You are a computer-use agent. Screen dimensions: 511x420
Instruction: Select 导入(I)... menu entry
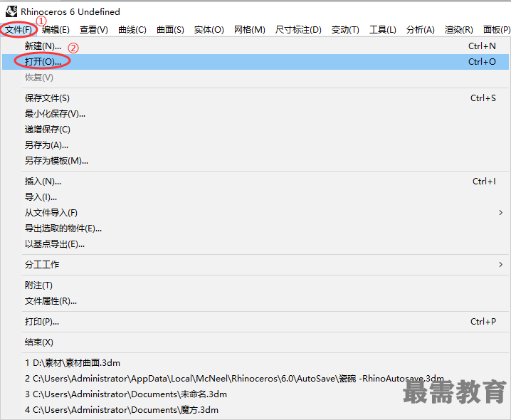[x=255, y=197]
